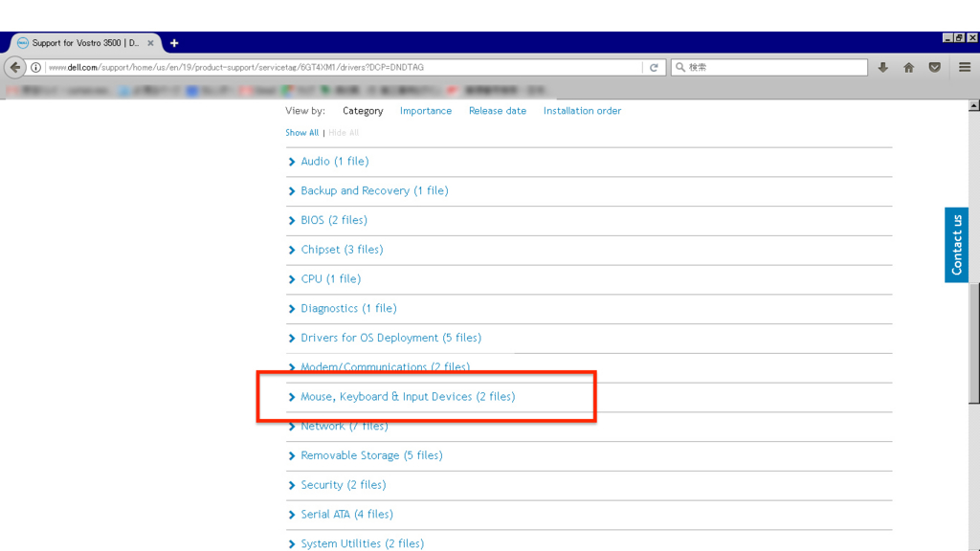The width and height of the screenshot is (980, 551).
Task: Click the vertical scrollbar thumb
Action: (973, 342)
